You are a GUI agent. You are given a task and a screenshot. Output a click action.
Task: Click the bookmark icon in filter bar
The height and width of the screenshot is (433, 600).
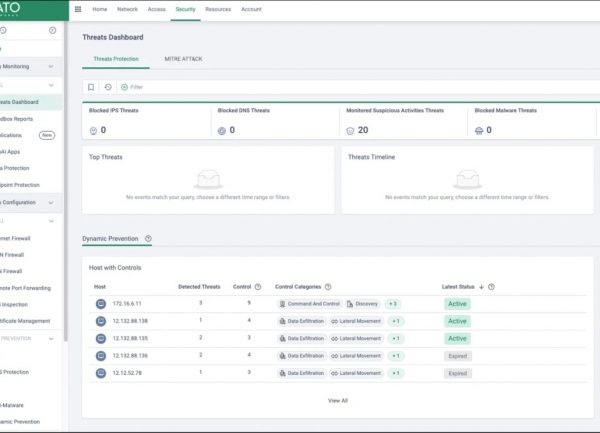click(91, 87)
